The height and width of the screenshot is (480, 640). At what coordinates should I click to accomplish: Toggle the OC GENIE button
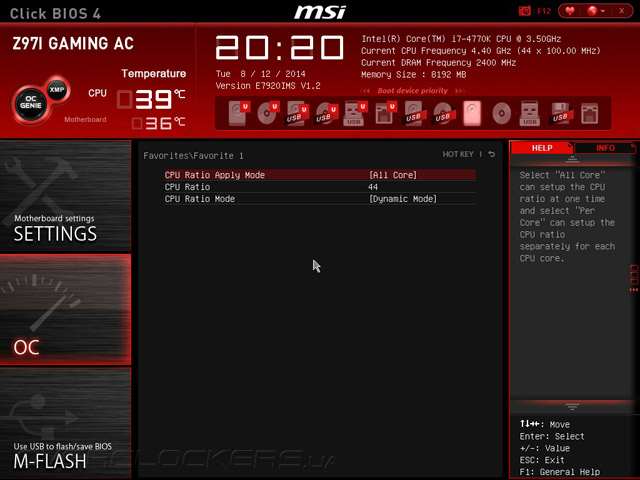(30, 102)
